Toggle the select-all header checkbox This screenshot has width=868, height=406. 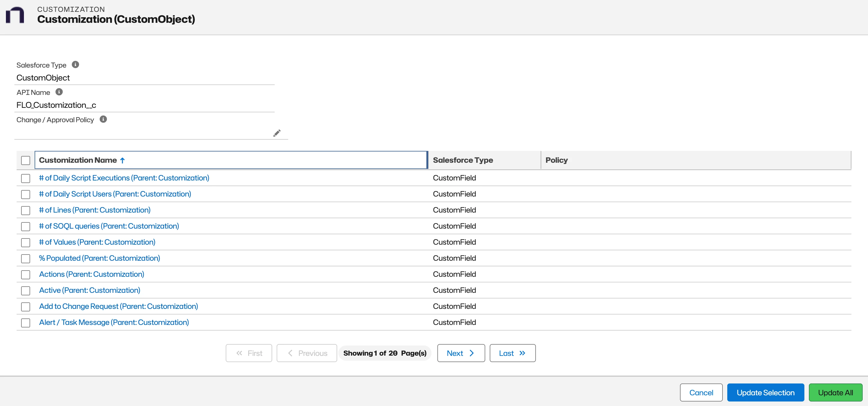26,160
